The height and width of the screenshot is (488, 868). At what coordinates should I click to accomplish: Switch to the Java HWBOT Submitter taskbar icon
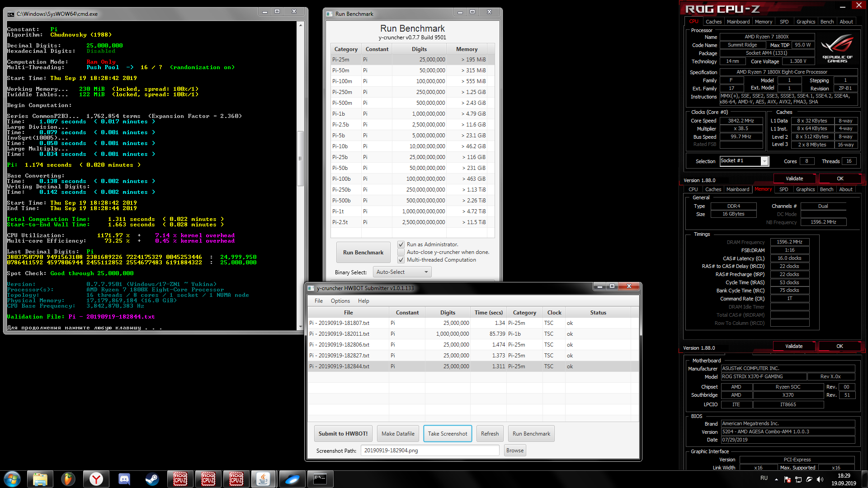(264, 479)
